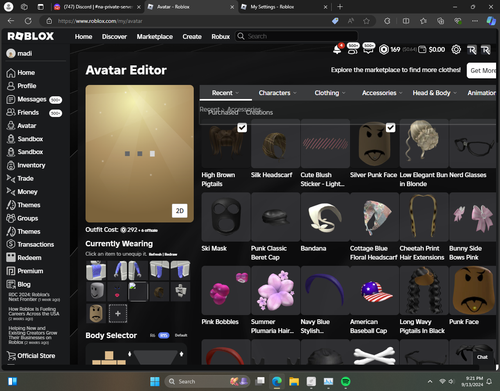The height and width of the screenshot is (391, 500).
Task: Open File Explorer from the taskbar
Action: pos(294,381)
